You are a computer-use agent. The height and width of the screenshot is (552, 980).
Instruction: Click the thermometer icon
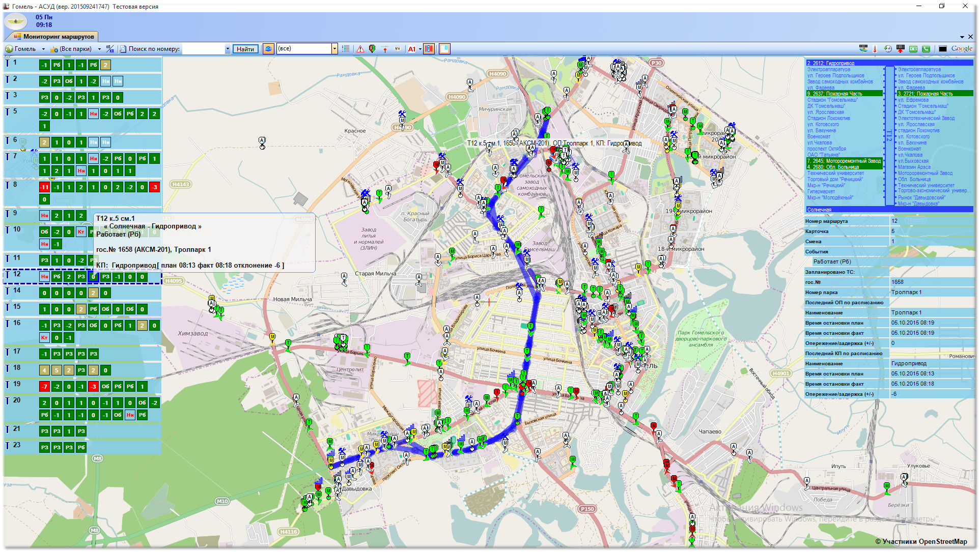(x=875, y=49)
